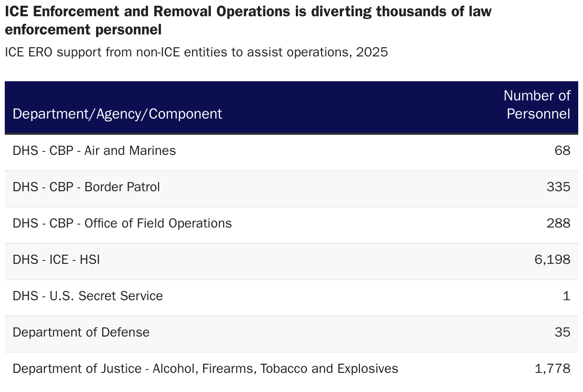583x392 pixels.
Task: Select the DHS - ICE - HSI row
Action: 56,260
